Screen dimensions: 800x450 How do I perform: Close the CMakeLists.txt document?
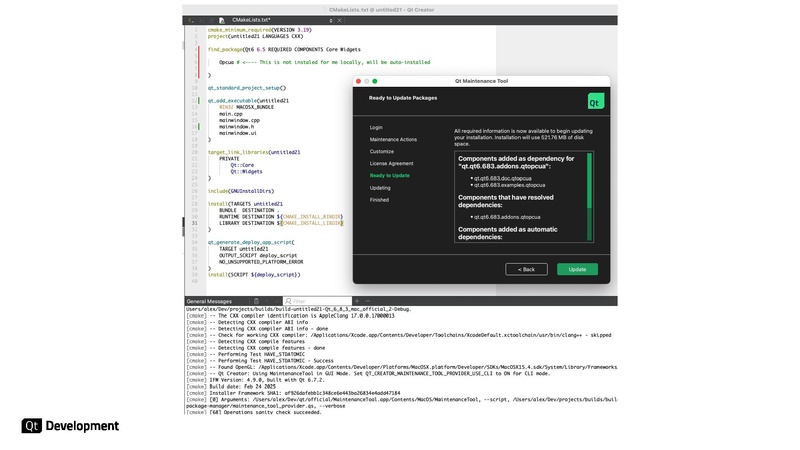coord(339,20)
